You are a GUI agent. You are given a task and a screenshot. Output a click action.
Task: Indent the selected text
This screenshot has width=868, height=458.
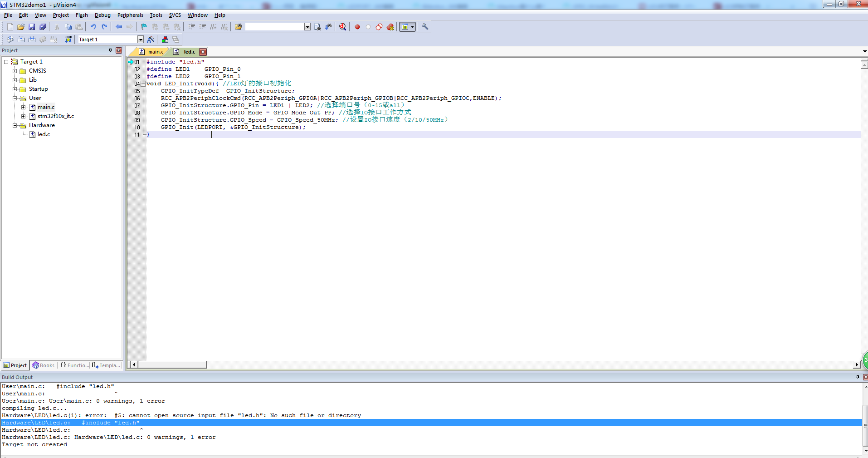tap(191, 27)
